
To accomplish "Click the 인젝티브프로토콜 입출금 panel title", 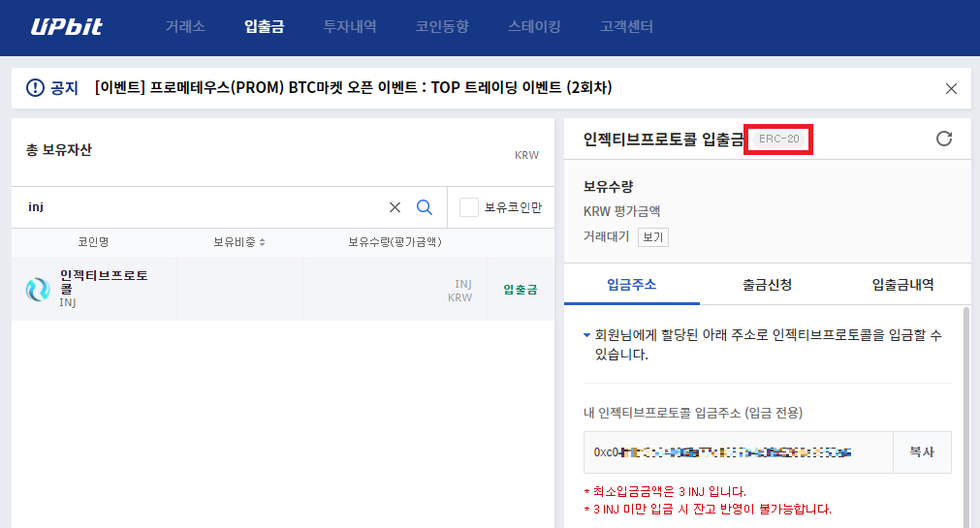I will tap(664, 139).
